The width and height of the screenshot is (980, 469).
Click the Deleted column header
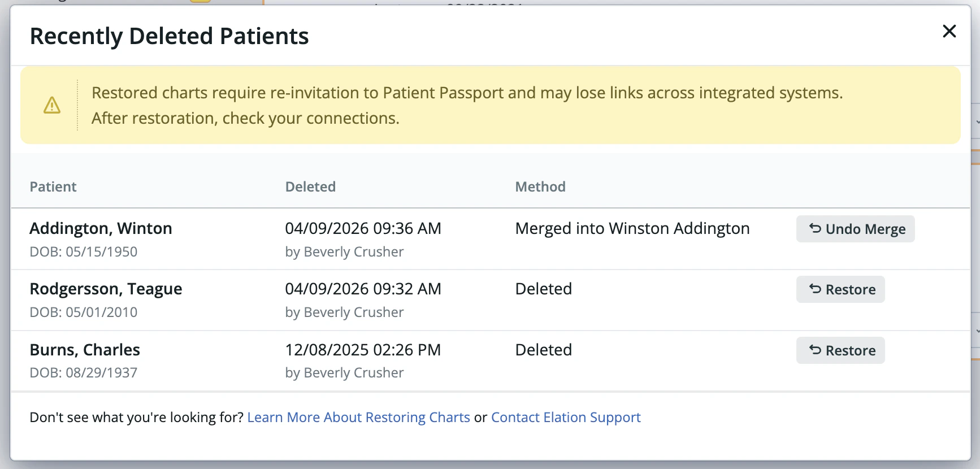[310, 186]
